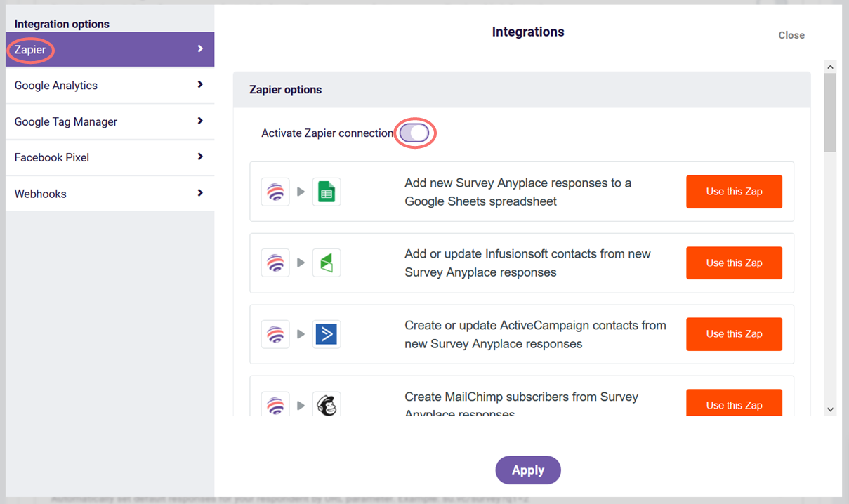This screenshot has width=849, height=504.
Task: Use this Zap for MailChimp subscribers
Action: click(x=734, y=403)
